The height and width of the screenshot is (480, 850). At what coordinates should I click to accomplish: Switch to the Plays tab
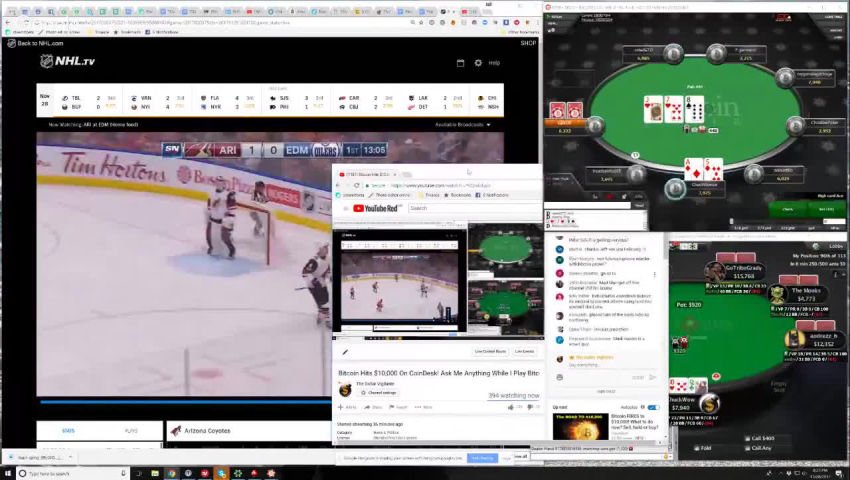132,431
